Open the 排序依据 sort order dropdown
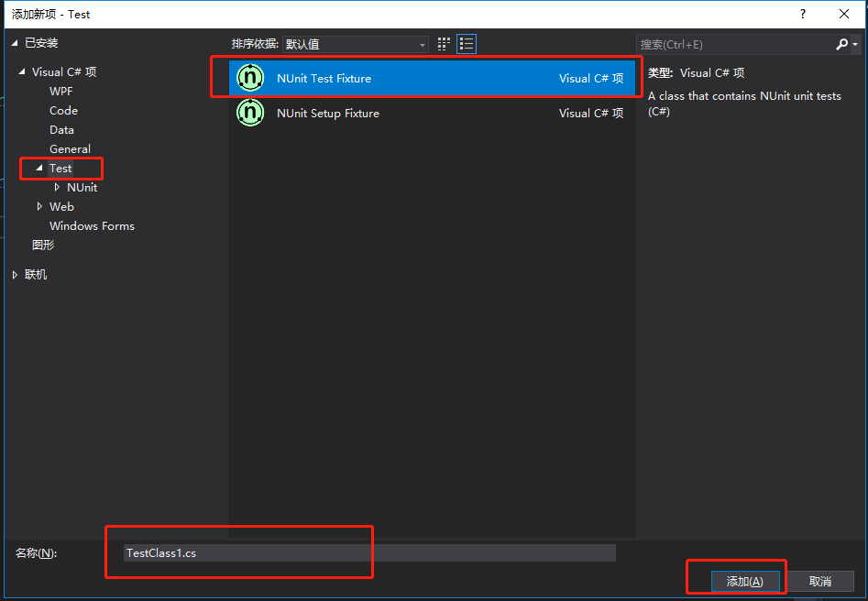Viewport: 868px width, 601px height. (421, 43)
